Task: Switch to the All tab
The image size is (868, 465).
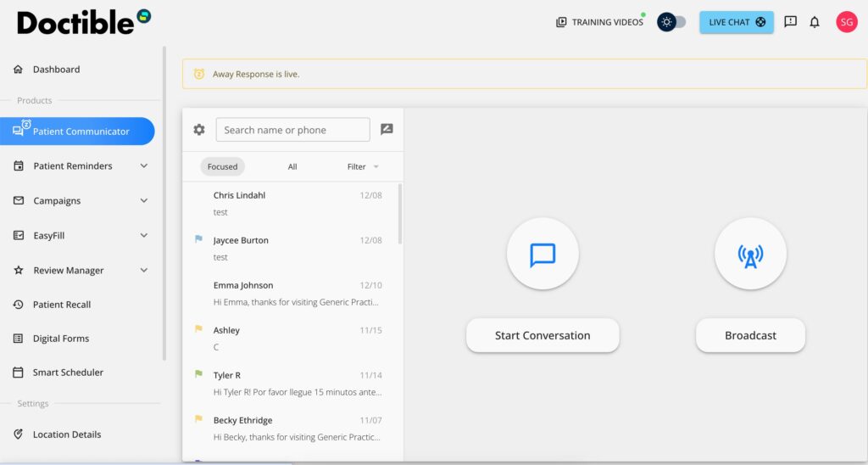Action: [x=292, y=166]
